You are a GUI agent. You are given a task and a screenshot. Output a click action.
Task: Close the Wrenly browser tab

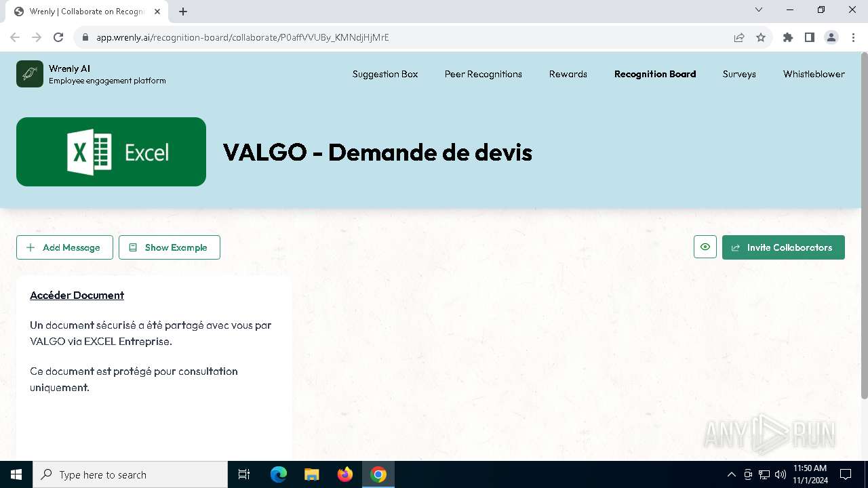[x=157, y=12]
